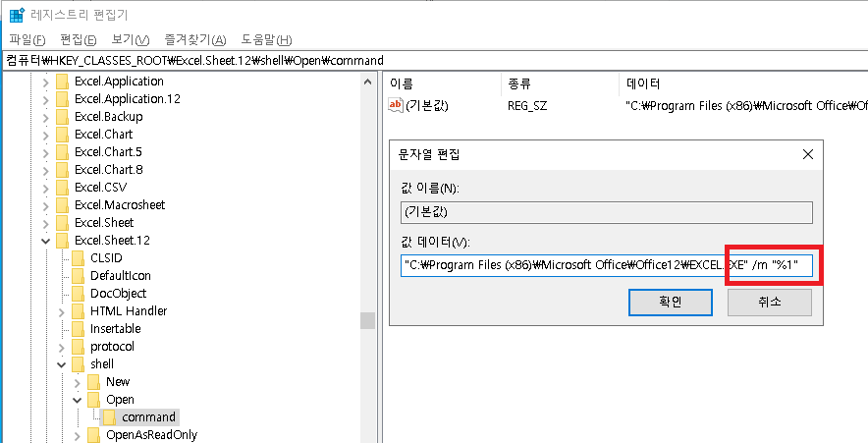
Task: Click the tree pane scrollbar thumb
Action: click(x=367, y=320)
